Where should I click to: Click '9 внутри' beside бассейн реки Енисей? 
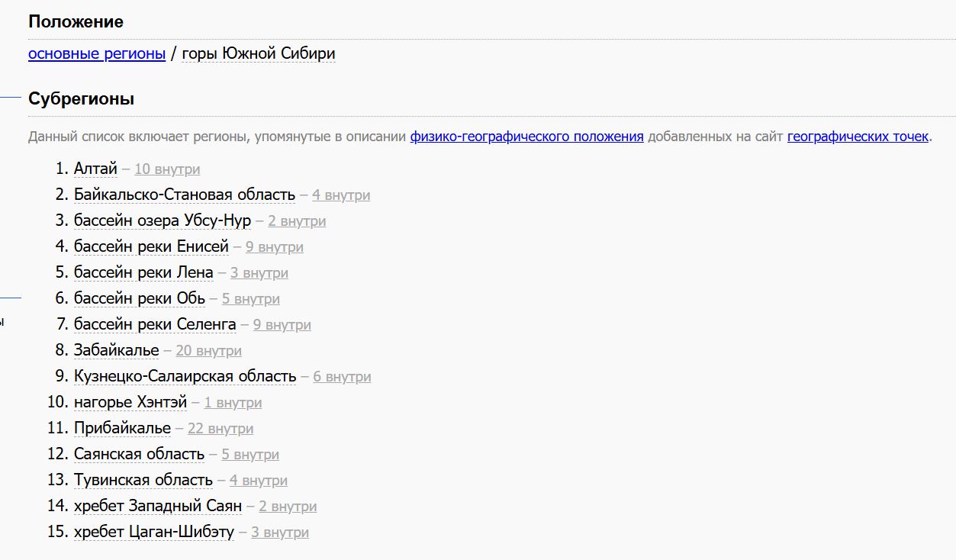click(274, 247)
